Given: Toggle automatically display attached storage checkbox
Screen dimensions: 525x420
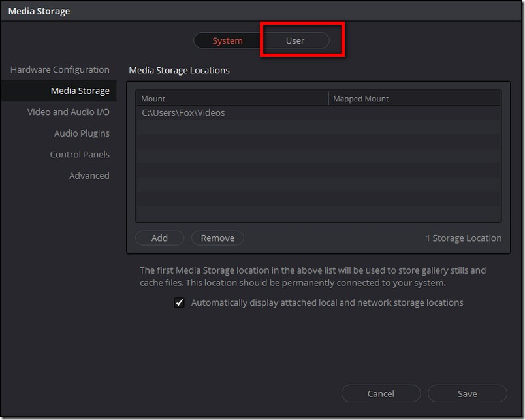Looking at the screenshot, I should [180, 303].
